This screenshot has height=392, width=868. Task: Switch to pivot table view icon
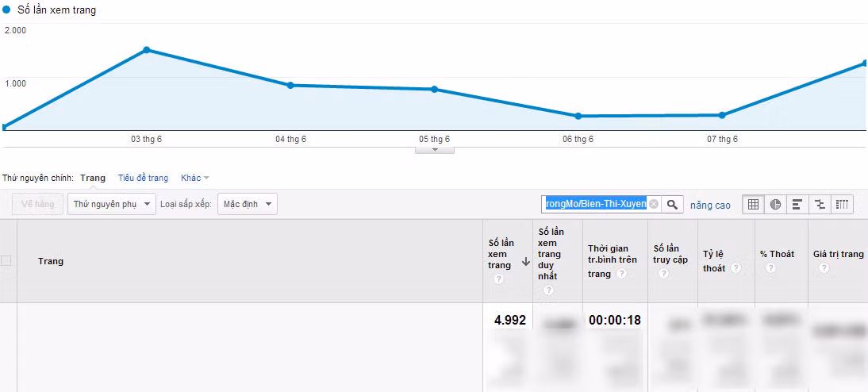click(x=842, y=204)
